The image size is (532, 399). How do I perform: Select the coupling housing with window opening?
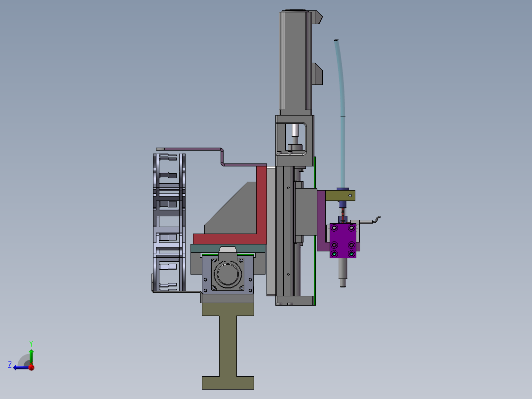[295, 140]
